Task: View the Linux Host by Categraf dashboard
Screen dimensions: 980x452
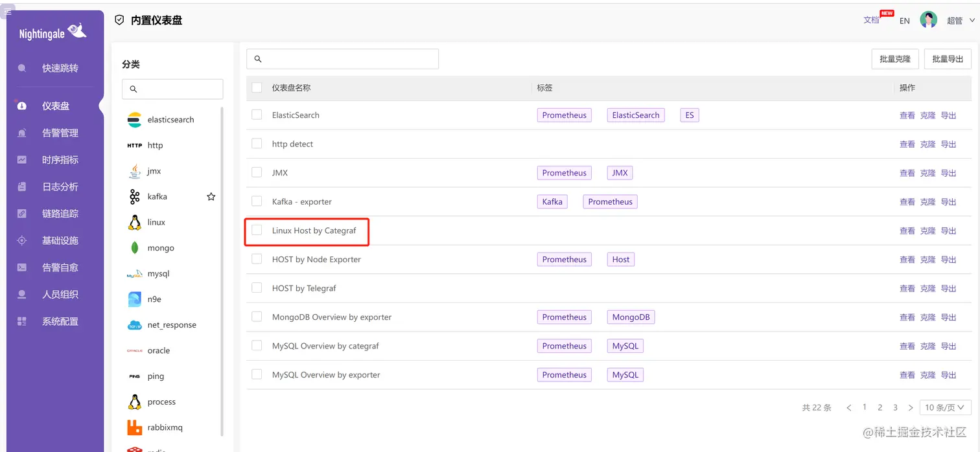Action: click(x=907, y=231)
